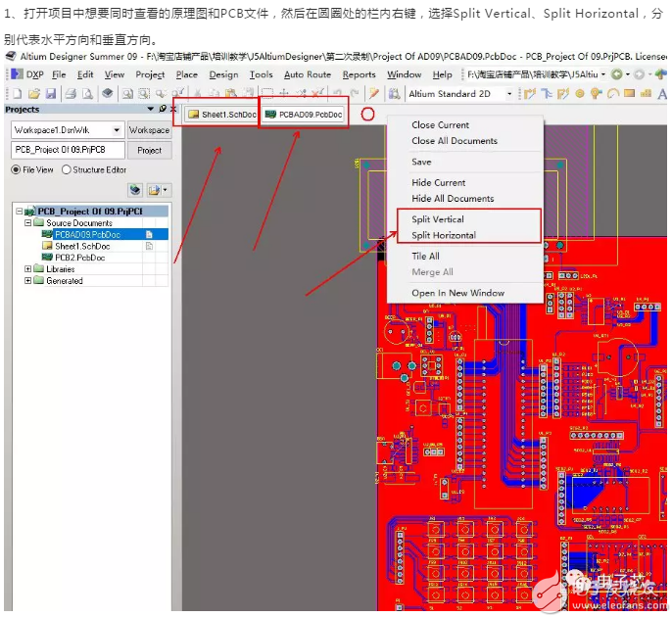Select Sheet1.SchDoc in project tree

click(82, 247)
